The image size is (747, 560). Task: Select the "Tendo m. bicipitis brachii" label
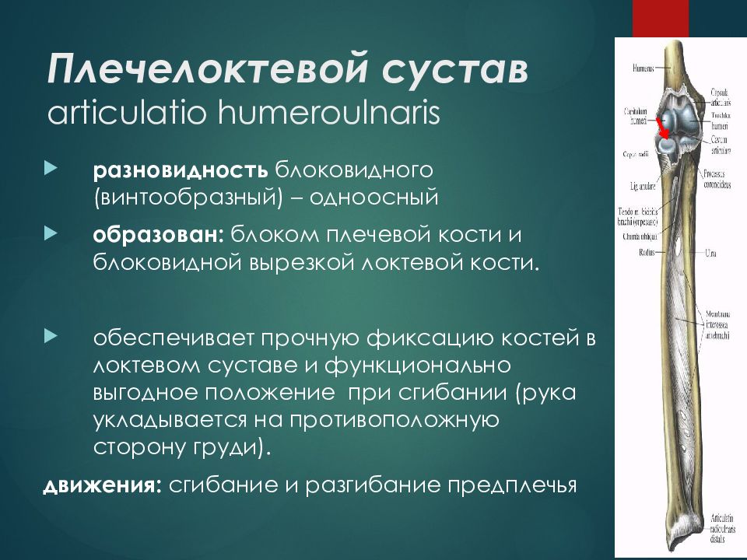click(637, 217)
